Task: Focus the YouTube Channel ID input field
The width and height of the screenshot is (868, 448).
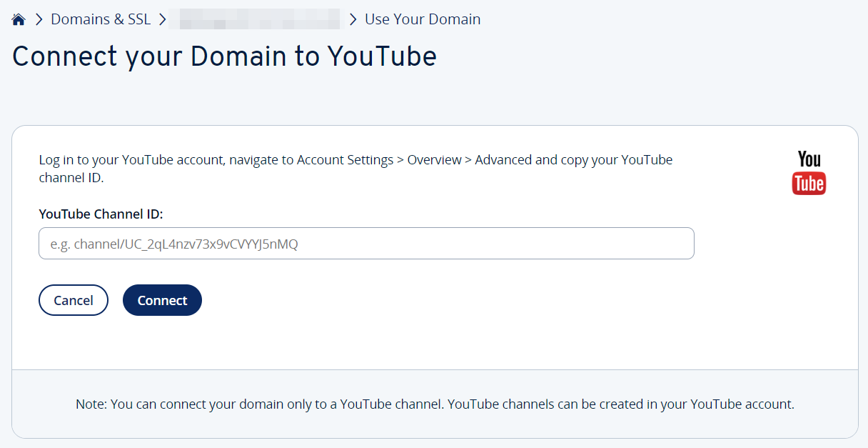Action: [366, 244]
